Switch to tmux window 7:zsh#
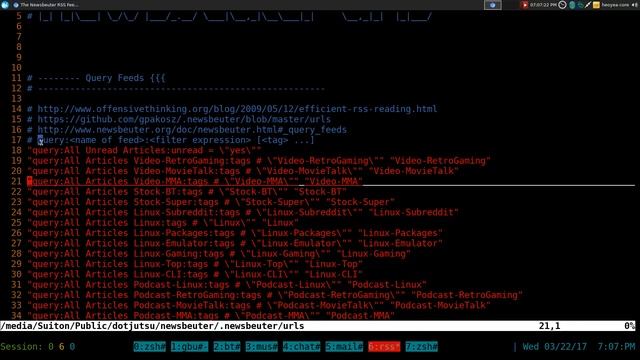 tap(422, 347)
